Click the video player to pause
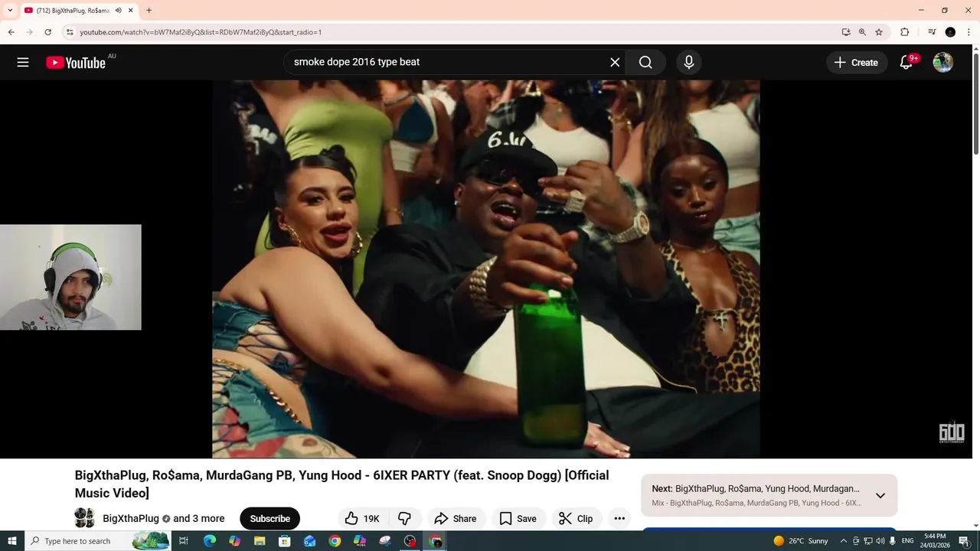 click(x=486, y=269)
